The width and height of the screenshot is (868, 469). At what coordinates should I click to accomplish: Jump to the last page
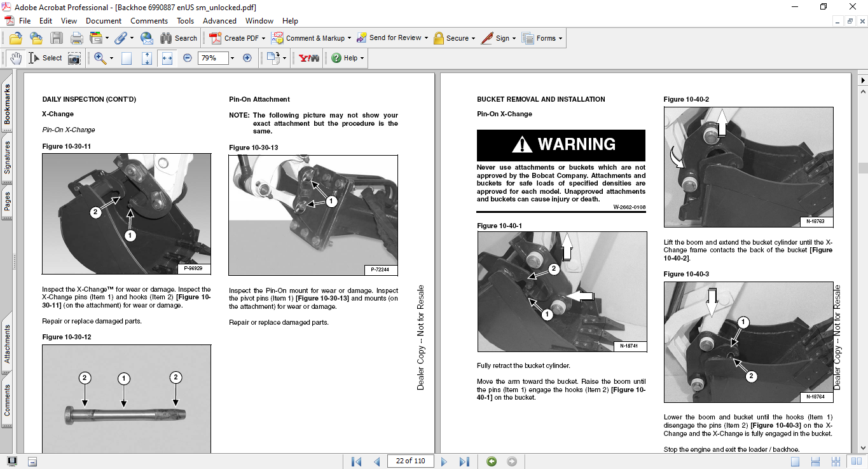tap(464, 461)
